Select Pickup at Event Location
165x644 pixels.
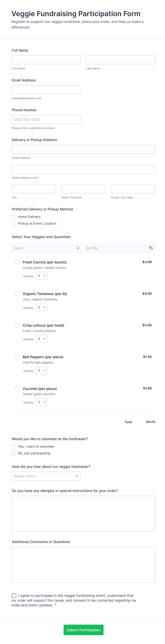pos(13,223)
